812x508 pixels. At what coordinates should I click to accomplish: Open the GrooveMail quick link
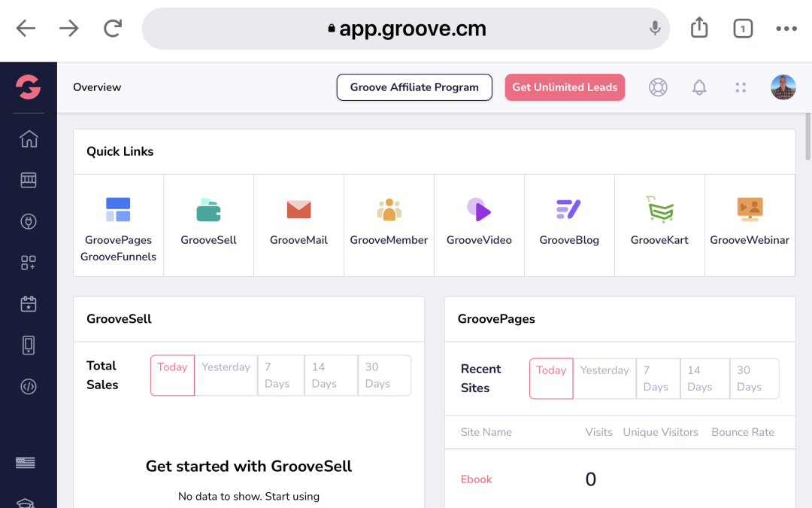298,226
